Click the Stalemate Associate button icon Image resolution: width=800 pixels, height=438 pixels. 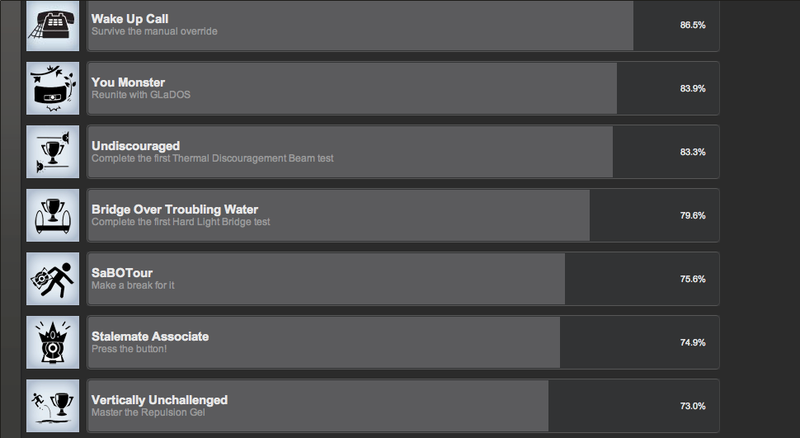(53, 342)
